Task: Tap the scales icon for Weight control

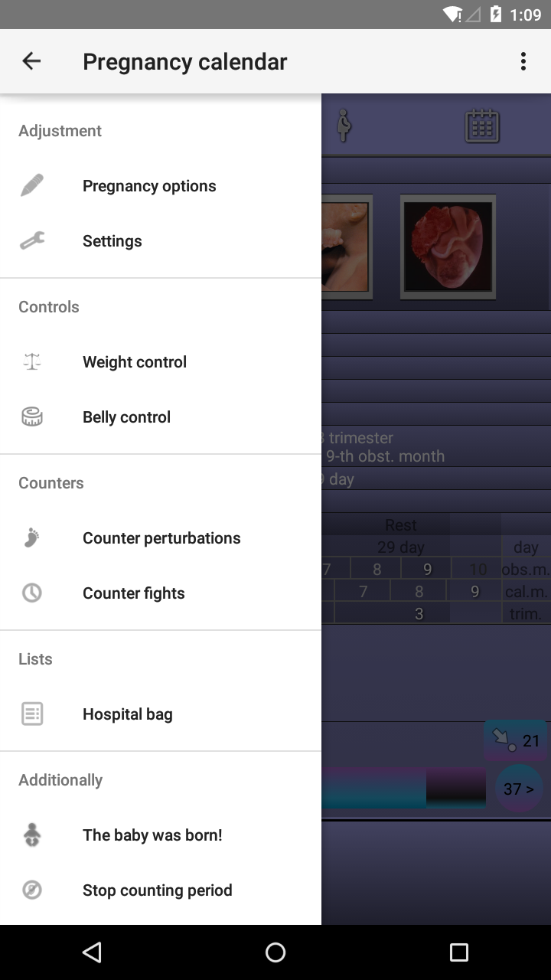Action: tap(32, 362)
